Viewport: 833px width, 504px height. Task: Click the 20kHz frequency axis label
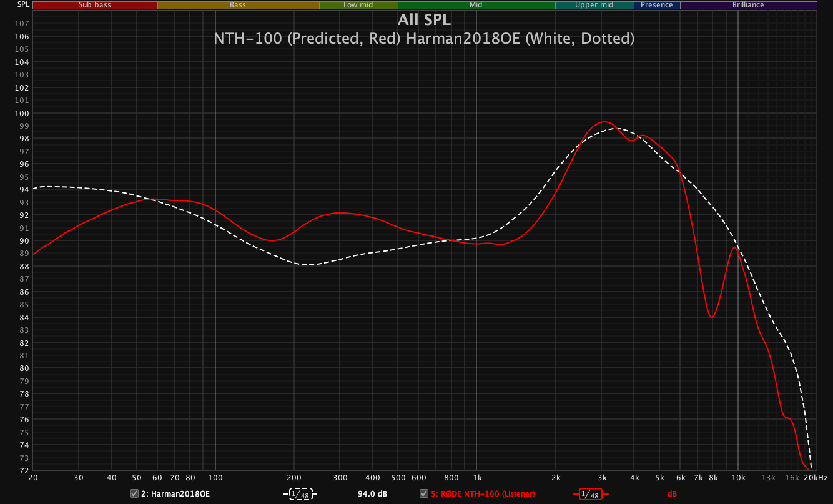pyautogui.click(x=816, y=478)
